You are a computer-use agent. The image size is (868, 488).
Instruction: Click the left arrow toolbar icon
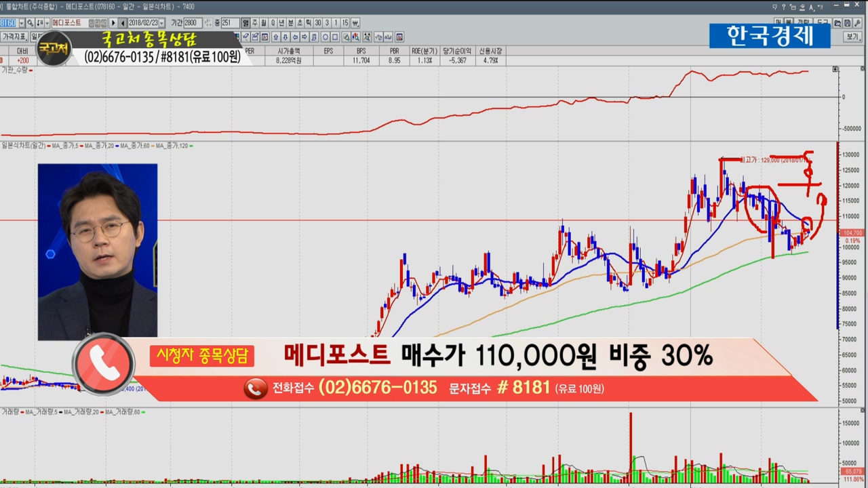[x=295, y=37]
